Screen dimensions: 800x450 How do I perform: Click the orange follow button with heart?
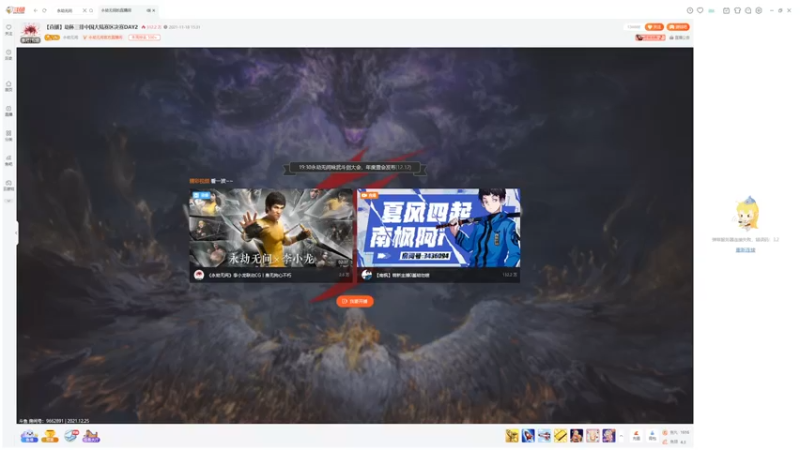coord(654,27)
